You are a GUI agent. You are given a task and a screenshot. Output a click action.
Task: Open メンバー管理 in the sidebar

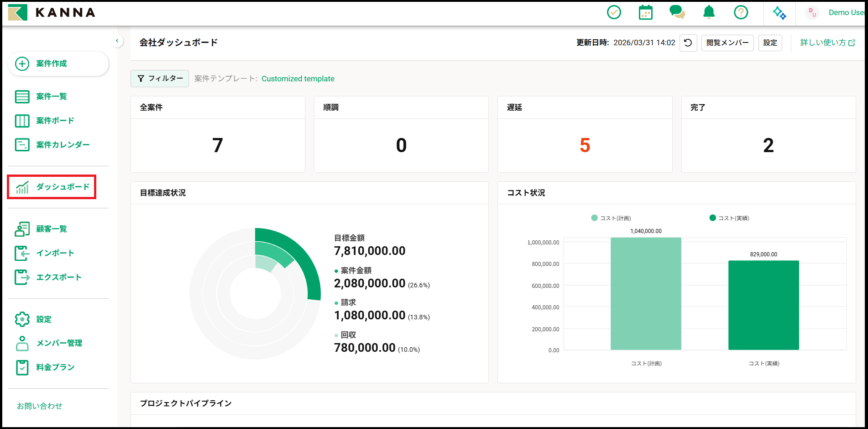pyautogui.click(x=59, y=343)
